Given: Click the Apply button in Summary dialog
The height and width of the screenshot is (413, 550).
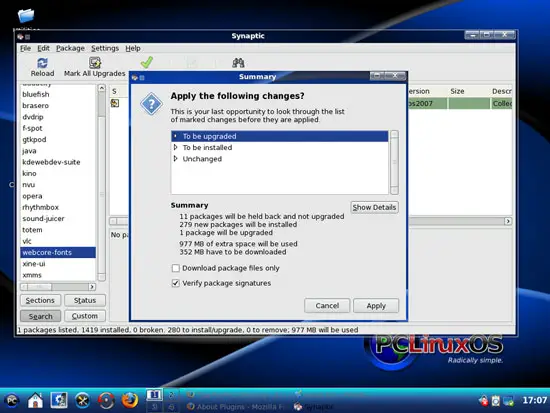Looking at the screenshot, I should tap(376, 306).
